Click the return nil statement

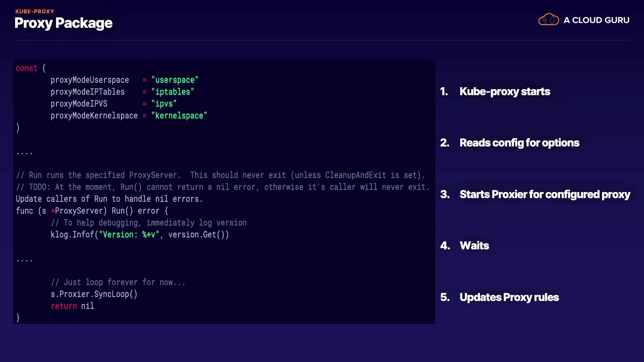(x=72, y=306)
